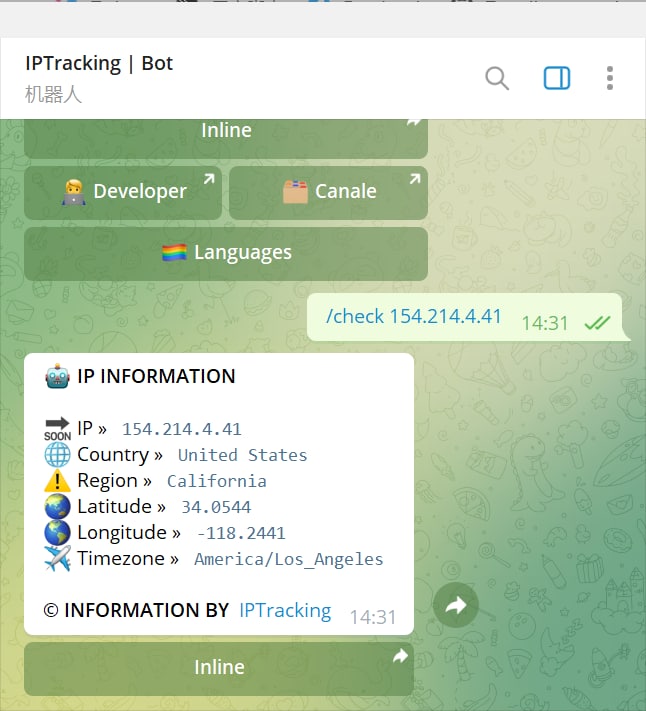Click the latitude value 34.0544
The width and height of the screenshot is (646, 711).
pos(216,507)
